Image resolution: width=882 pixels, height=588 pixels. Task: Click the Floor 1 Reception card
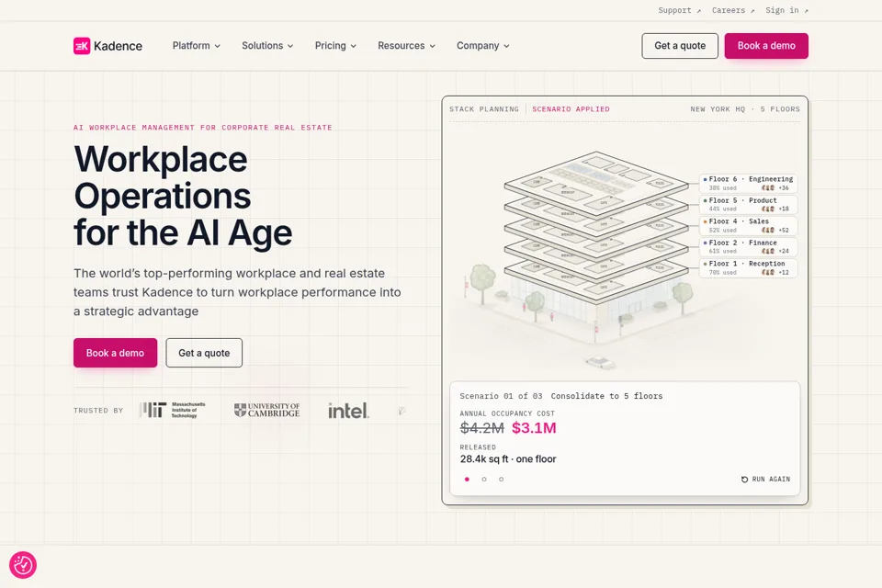(748, 268)
